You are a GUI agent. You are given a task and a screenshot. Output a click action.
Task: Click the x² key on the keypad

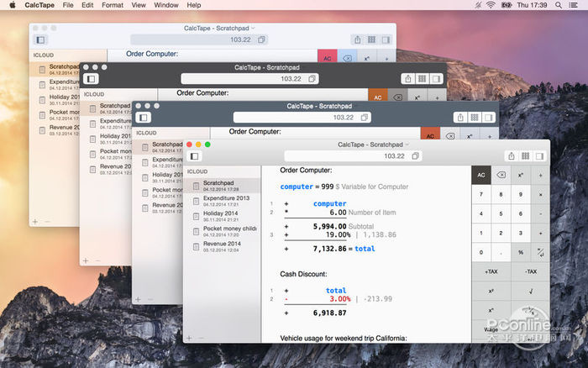coord(491,291)
